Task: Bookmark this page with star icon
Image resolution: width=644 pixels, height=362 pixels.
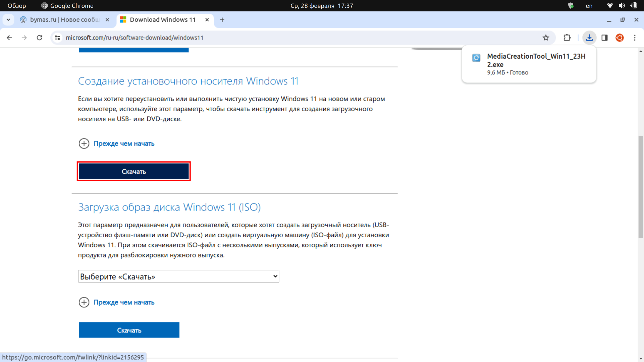Action: tap(546, 38)
